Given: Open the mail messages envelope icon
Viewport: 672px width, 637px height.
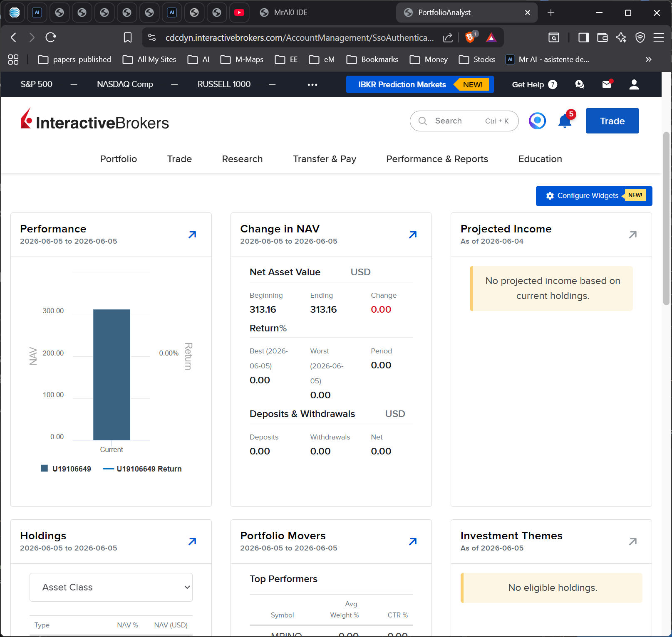Looking at the screenshot, I should 607,84.
